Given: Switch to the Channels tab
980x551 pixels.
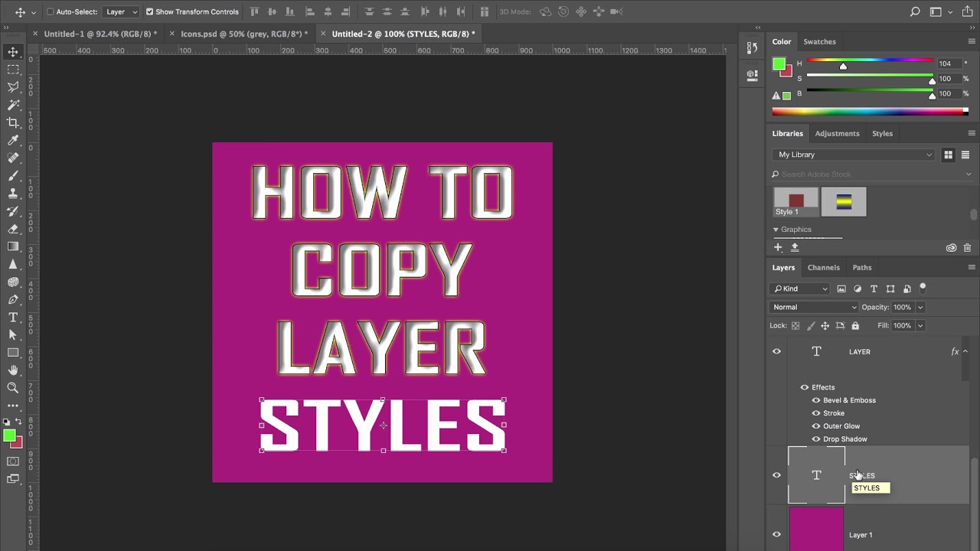Looking at the screenshot, I should click(823, 267).
